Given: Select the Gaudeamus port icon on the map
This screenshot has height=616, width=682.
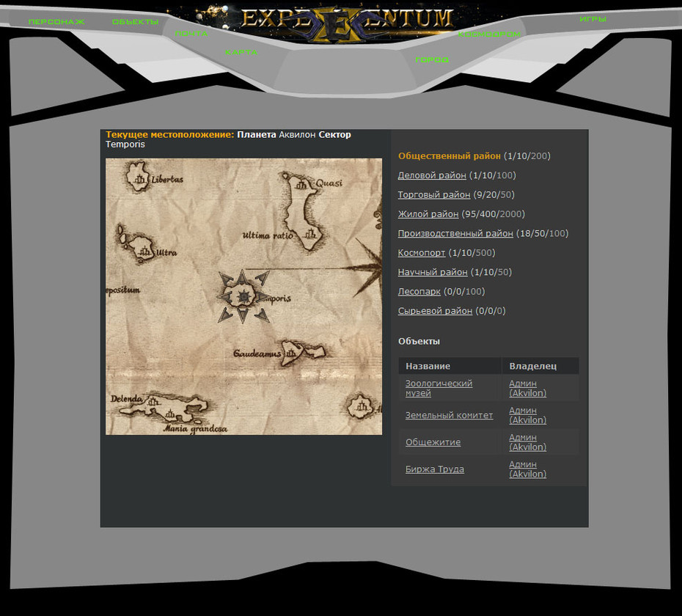Looking at the screenshot, I should [291, 353].
